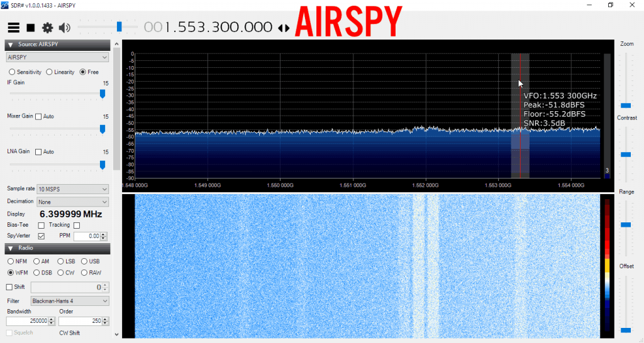Mute audio with speaker icon
644x343 pixels.
click(64, 28)
